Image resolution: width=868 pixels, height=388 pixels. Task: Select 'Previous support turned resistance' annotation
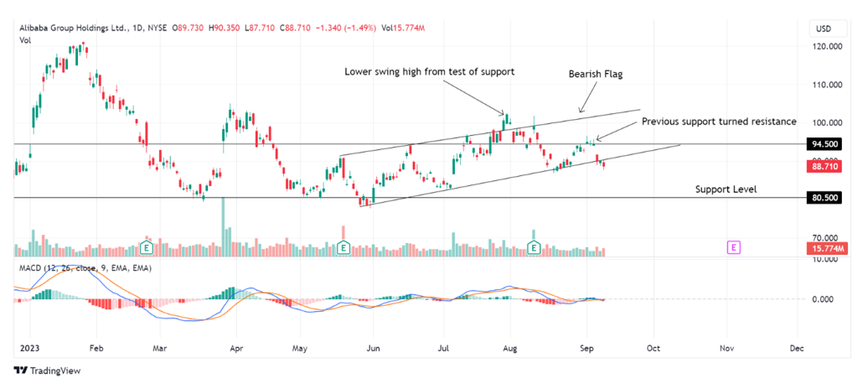pos(719,122)
